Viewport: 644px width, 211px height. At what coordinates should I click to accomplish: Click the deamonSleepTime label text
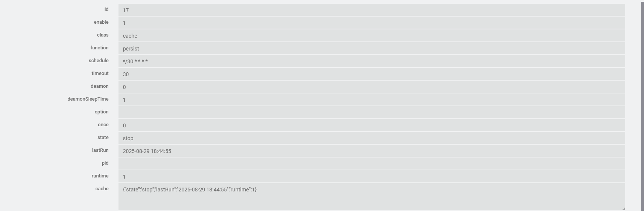tap(88, 99)
